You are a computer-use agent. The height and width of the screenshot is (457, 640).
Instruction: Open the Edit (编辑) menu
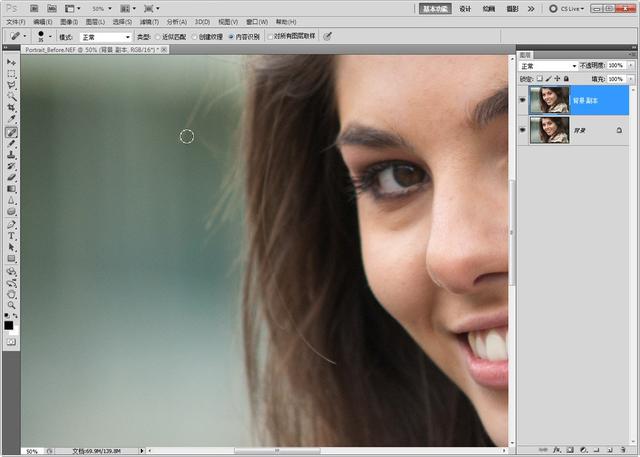pos(42,22)
